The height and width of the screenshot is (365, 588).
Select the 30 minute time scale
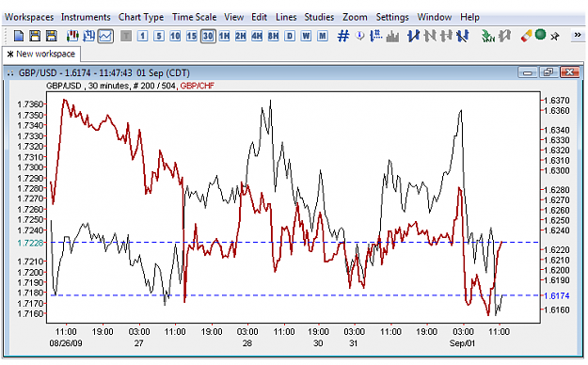click(208, 37)
